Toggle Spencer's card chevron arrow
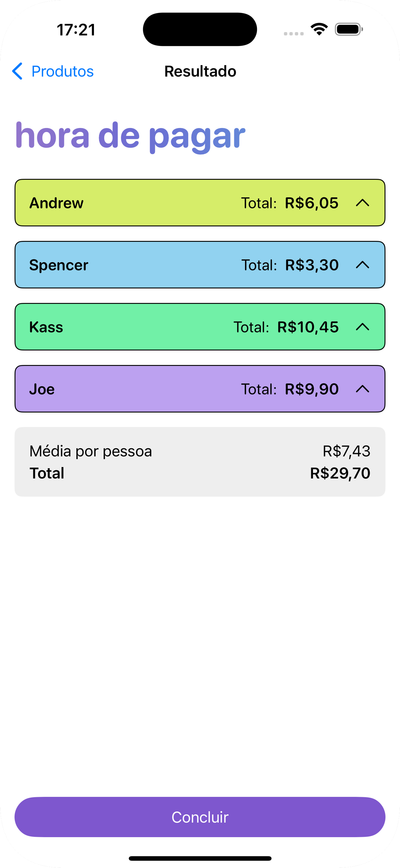Image resolution: width=400 pixels, height=868 pixels. [362, 265]
